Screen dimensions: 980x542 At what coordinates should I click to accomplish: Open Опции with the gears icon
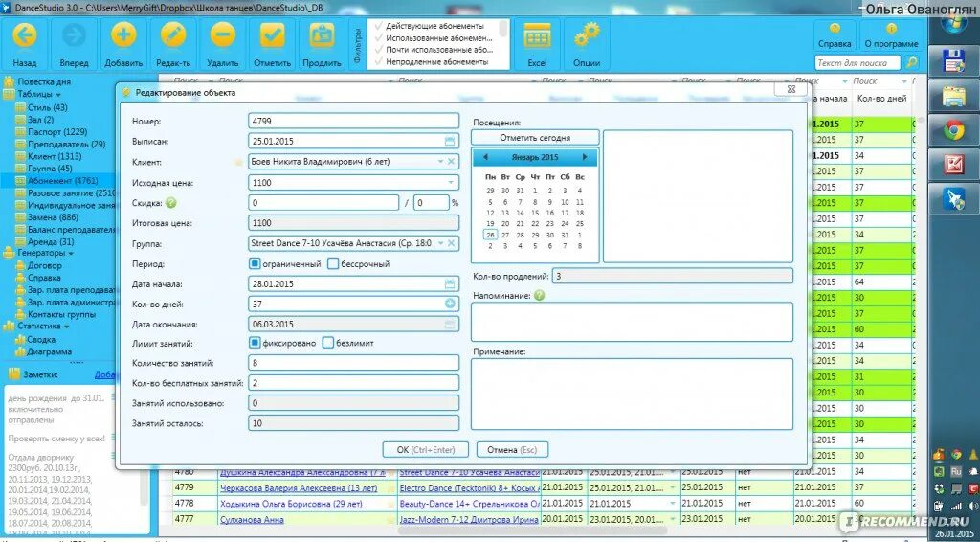click(x=587, y=35)
